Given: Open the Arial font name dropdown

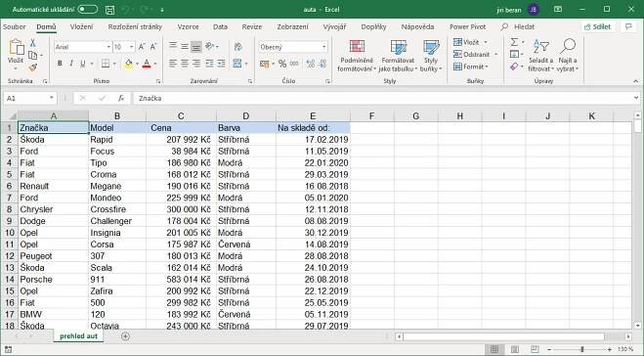Looking at the screenshot, I should pyautogui.click(x=108, y=47).
